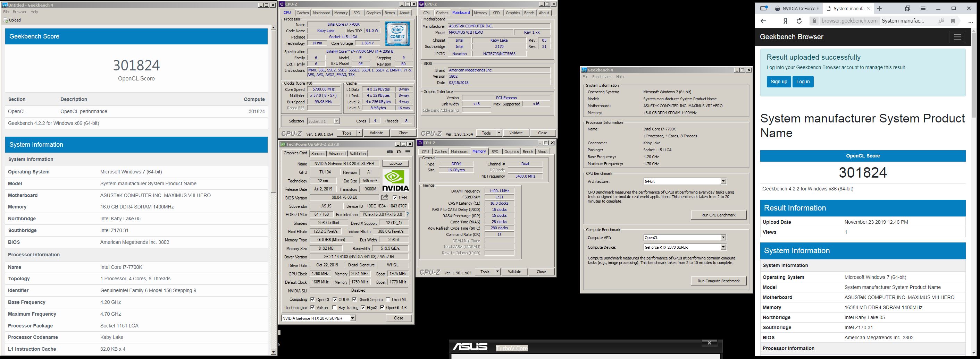Open the GPU-Z hamburger settings menu
980x359 pixels.
(x=408, y=152)
